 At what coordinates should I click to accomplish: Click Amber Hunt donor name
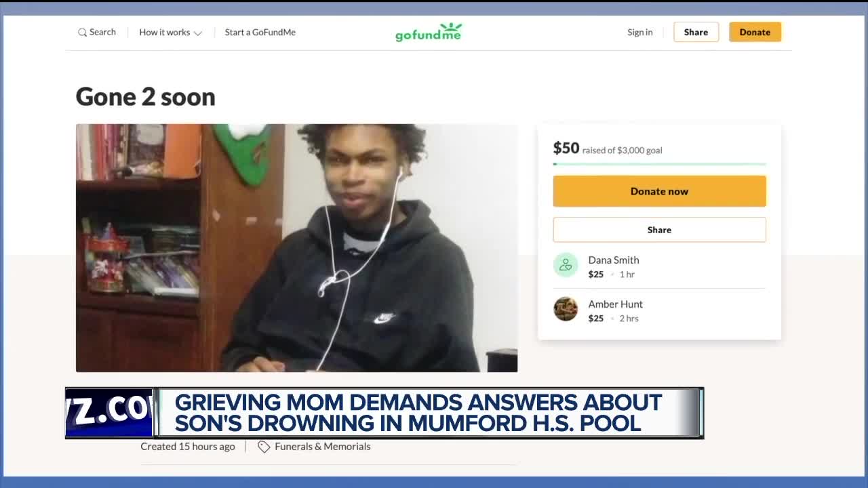pos(615,304)
